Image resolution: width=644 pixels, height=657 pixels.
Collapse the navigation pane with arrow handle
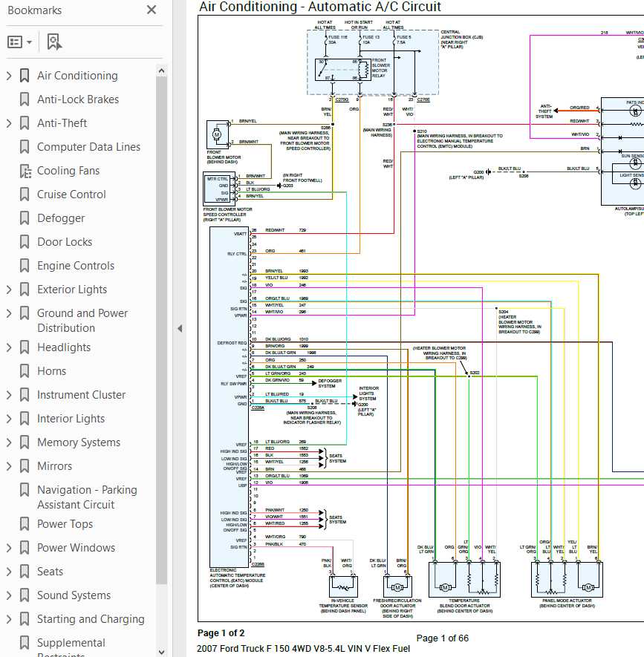pos(180,328)
